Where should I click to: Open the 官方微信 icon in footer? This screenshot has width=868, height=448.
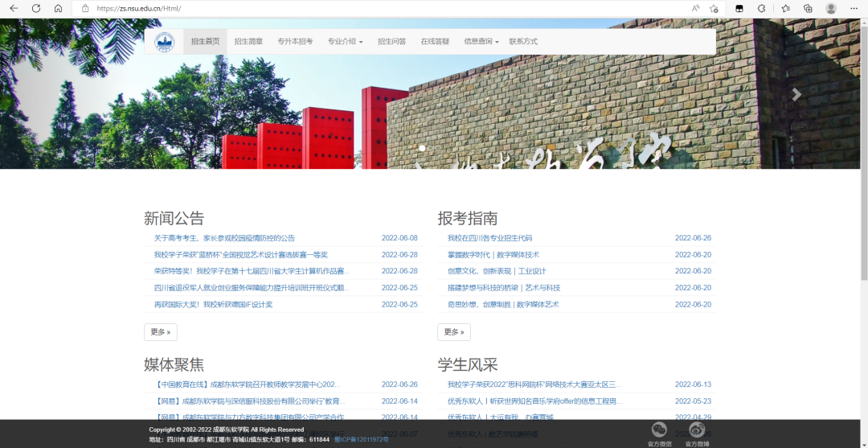pyautogui.click(x=659, y=430)
